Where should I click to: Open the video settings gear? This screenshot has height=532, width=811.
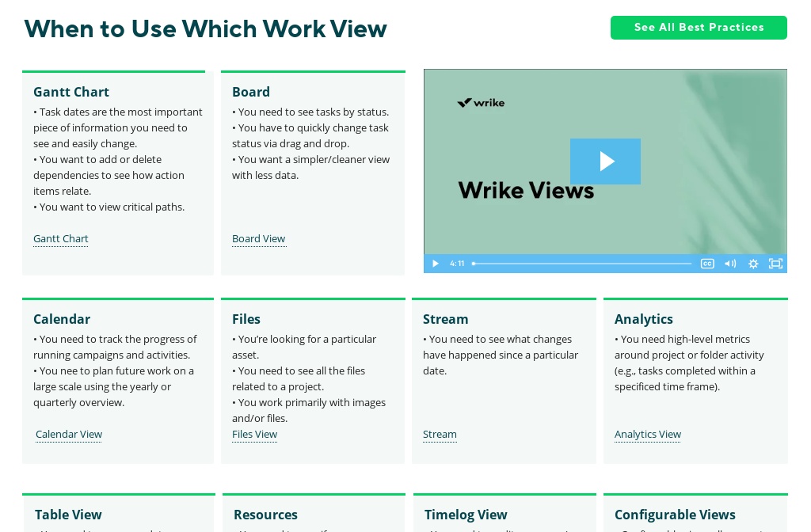click(x=752, y=264)
